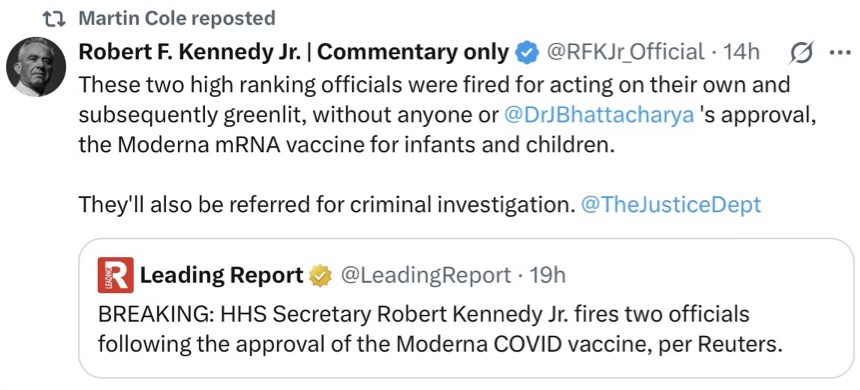Click the 14h timestamp
This screenshot has width=860, height=390.
point(742,52)
